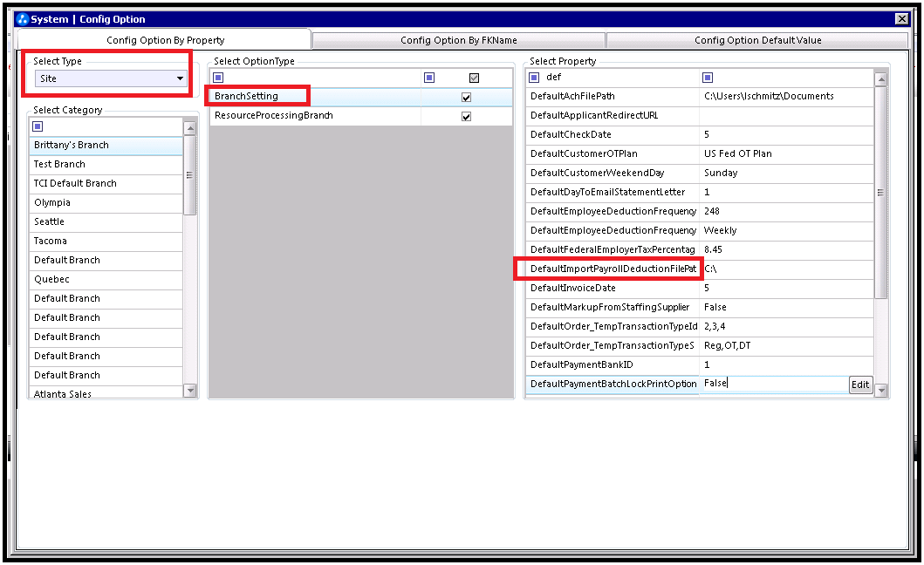Select the DefaultCheckDate property
Screen dimensions: 924x565
point(700,134)
